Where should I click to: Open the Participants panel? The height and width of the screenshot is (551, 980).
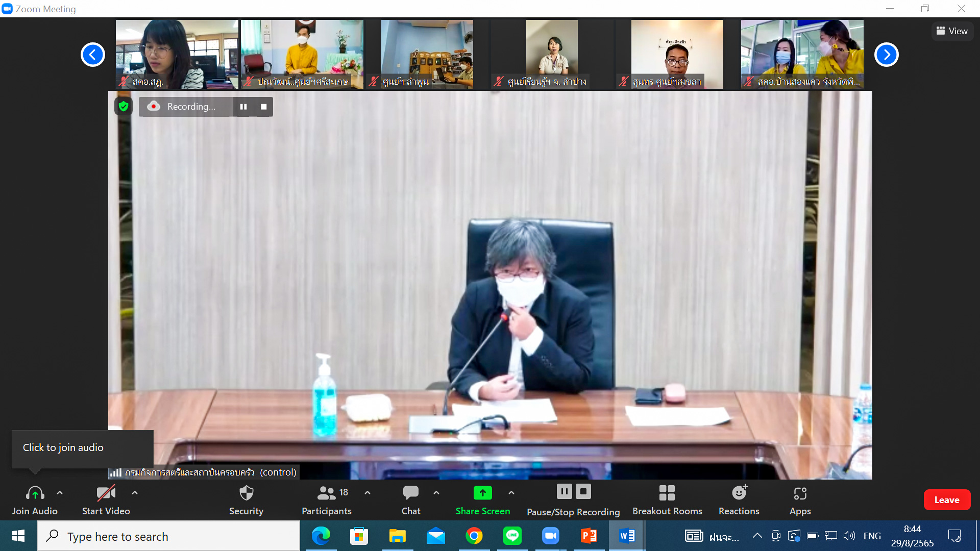click(326, 500)
